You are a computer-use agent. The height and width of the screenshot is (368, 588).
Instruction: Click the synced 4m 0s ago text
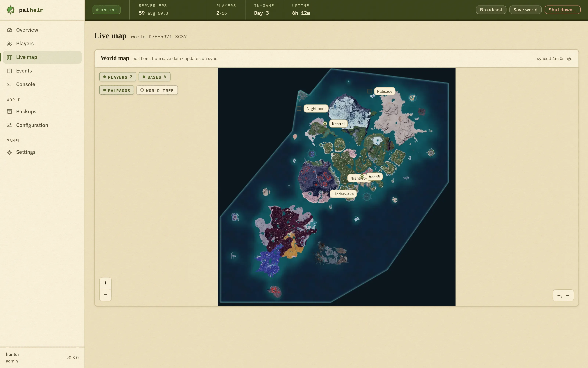(x=555, y=59)
